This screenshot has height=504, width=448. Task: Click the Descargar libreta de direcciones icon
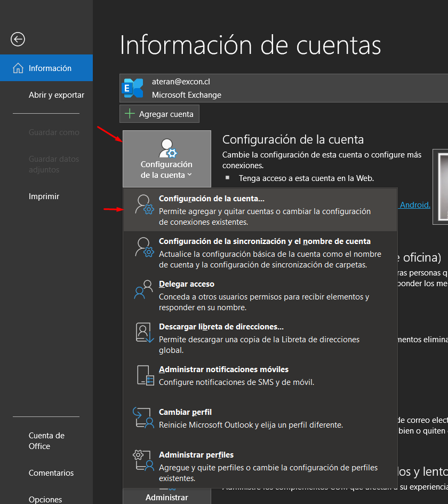(x=145, y=333)
